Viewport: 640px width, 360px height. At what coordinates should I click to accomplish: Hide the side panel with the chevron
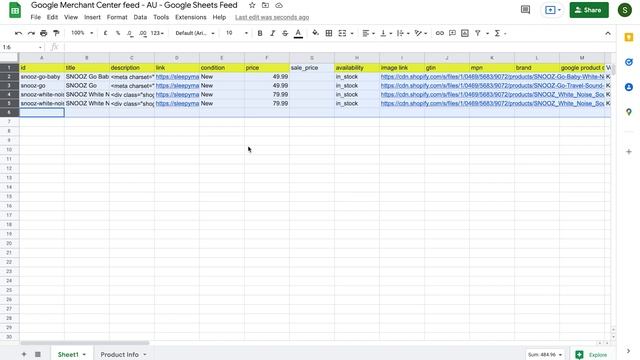point(628,351)
